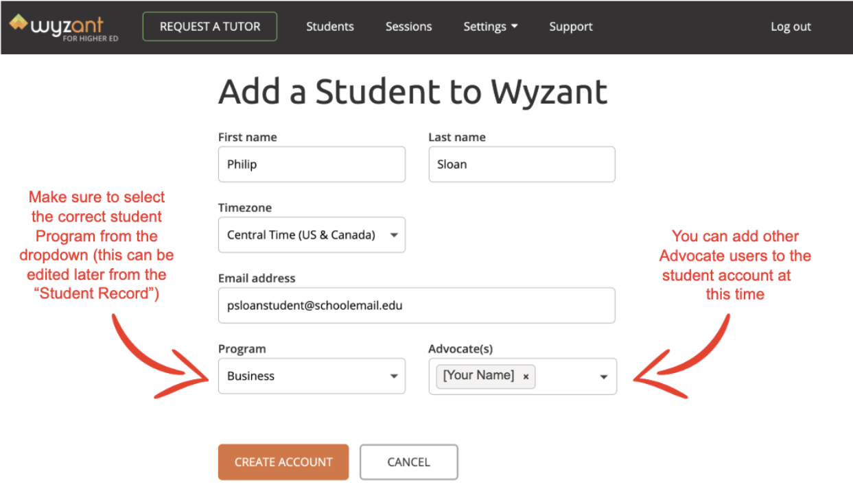
Task: Click the Last name field
Action: (522, 165)
